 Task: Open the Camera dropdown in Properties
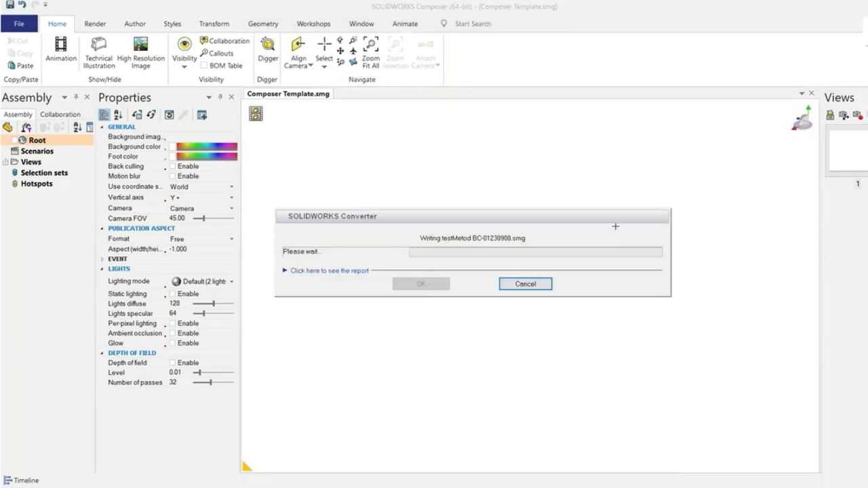pos(231,208)
